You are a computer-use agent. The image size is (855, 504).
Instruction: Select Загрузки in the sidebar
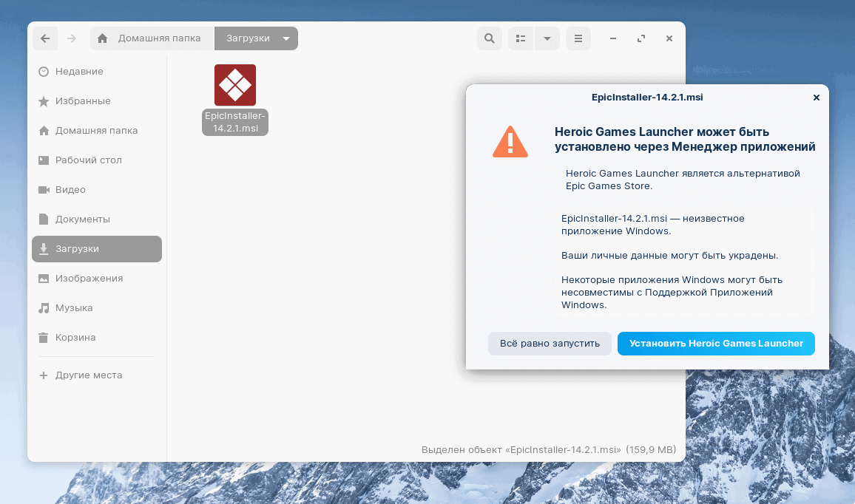coord(96,249)
